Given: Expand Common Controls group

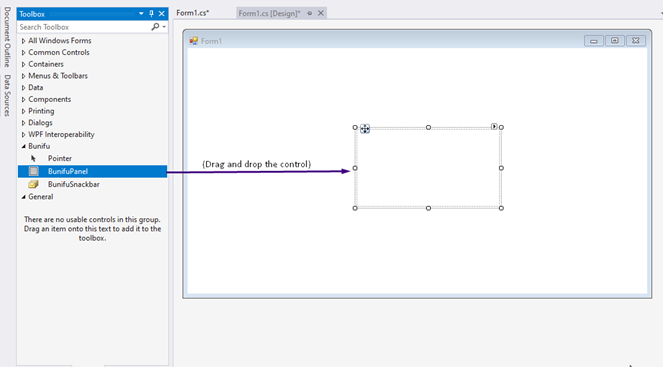Looking at the screenshot, I should coord(24,53).
